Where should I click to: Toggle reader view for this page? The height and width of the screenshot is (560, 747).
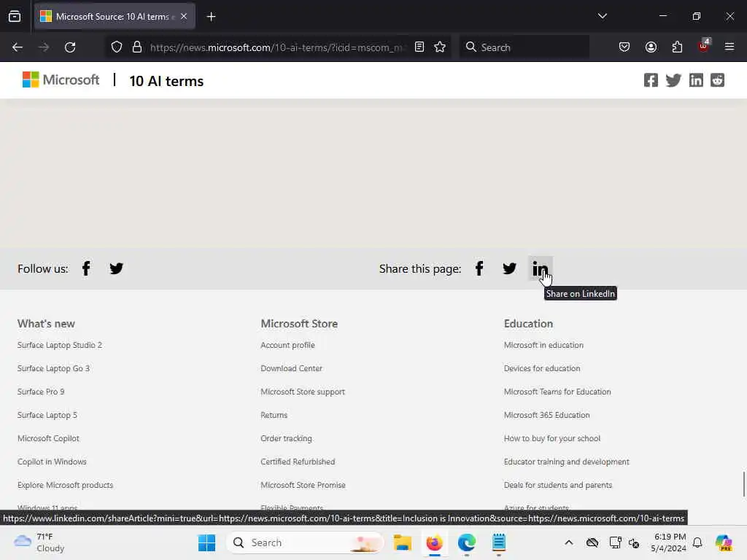(x=419, y=47)
